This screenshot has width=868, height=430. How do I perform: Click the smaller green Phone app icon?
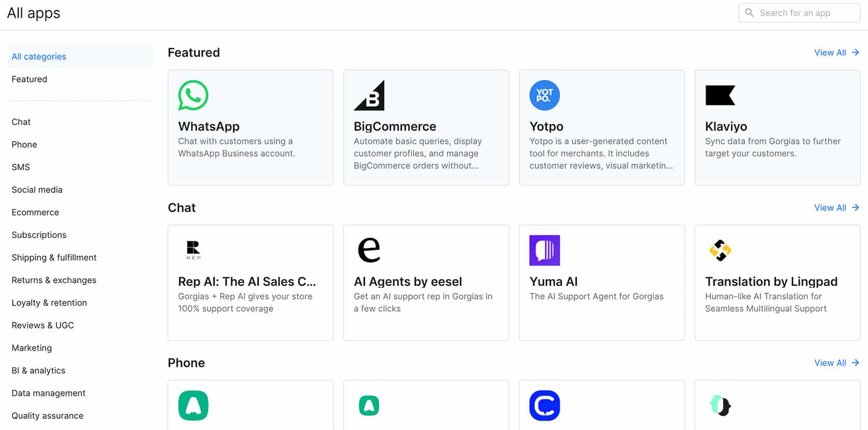click(x=369, y=405)
